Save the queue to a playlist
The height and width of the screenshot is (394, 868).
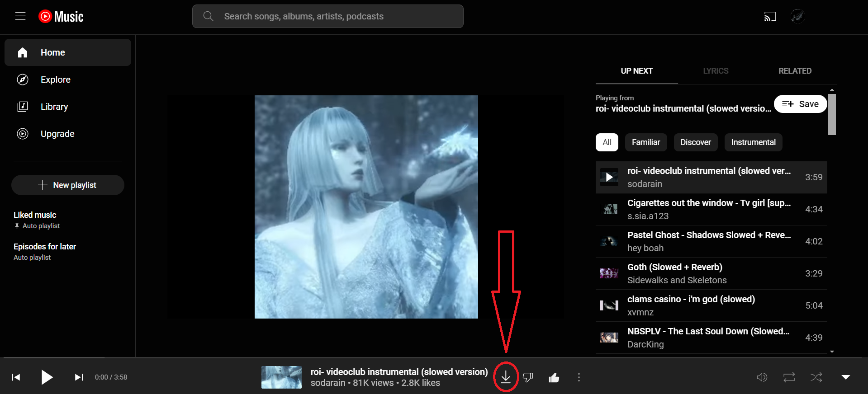point(800,104)
